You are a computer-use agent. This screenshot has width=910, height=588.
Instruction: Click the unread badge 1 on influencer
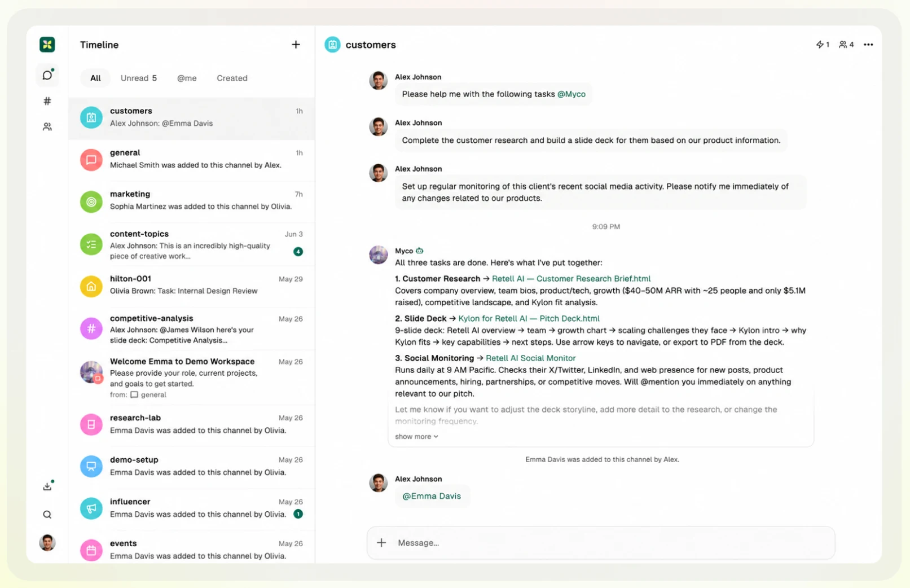click(x=298, y=514)
